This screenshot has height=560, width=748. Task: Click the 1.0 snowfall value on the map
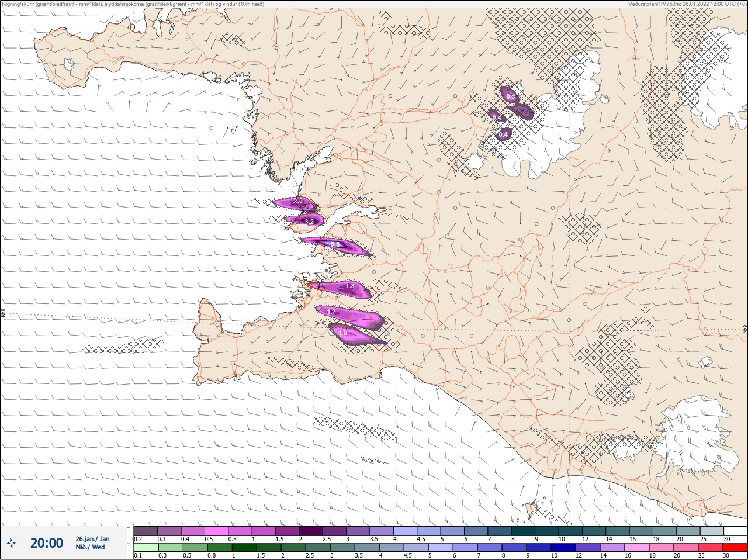(343, 332)
